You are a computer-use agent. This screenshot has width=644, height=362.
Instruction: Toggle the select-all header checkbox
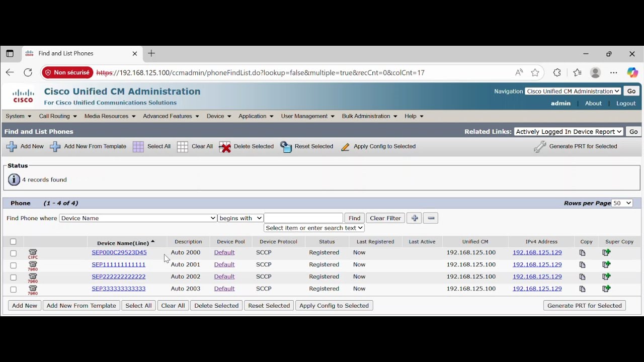[13, 242]
